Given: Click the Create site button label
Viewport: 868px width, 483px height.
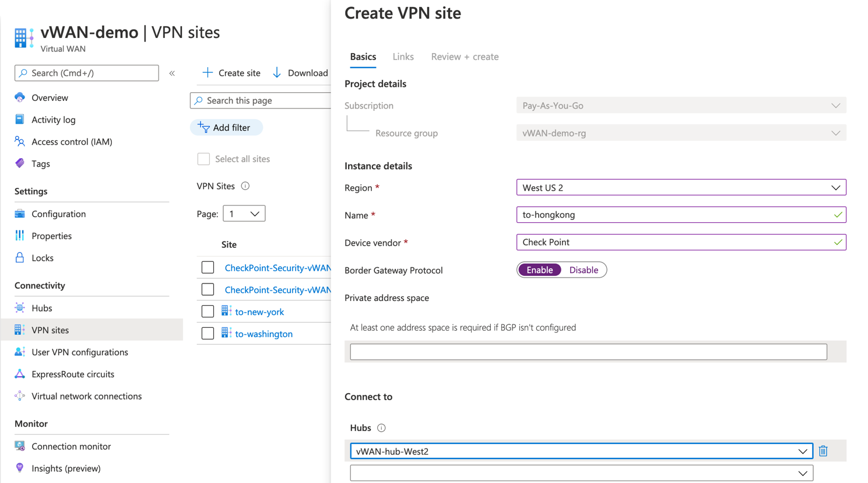Looking at the screenshot, I should [x=239, y=73].
